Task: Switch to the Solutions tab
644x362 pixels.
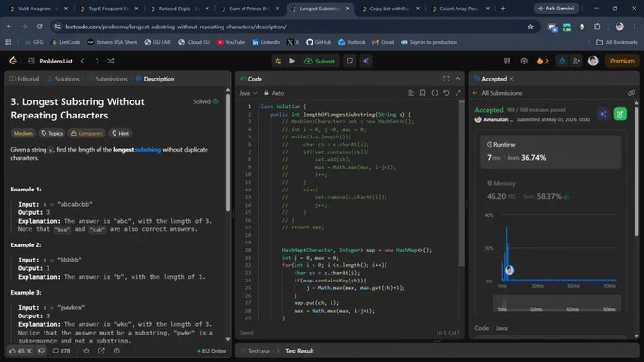Action: point(63,79)
